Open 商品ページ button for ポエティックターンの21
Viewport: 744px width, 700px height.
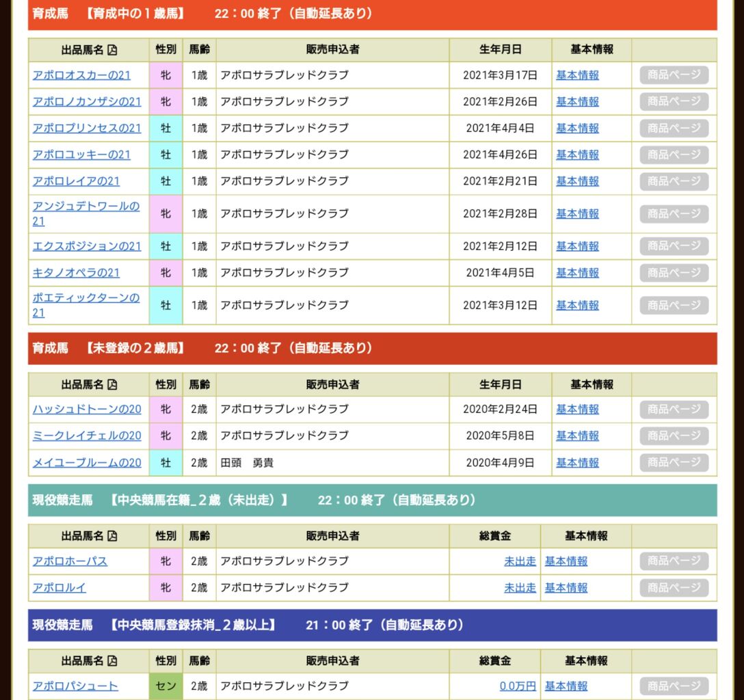(674, 306)
